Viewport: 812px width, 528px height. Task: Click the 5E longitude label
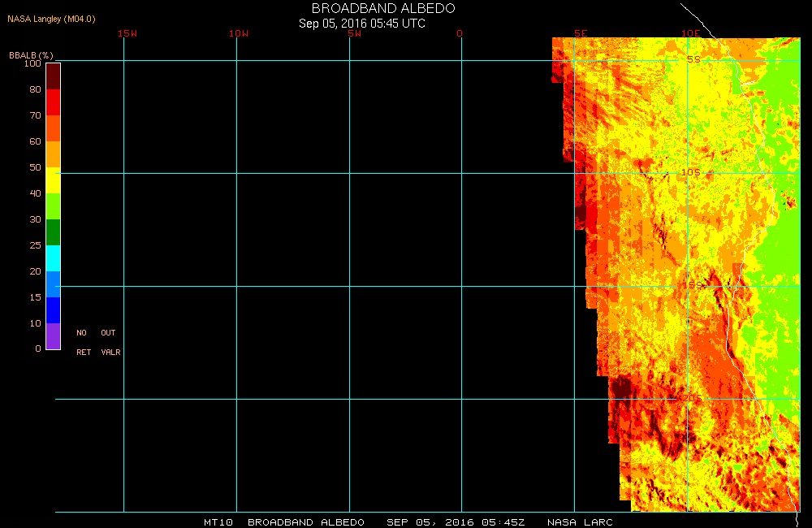pos(581,33)
